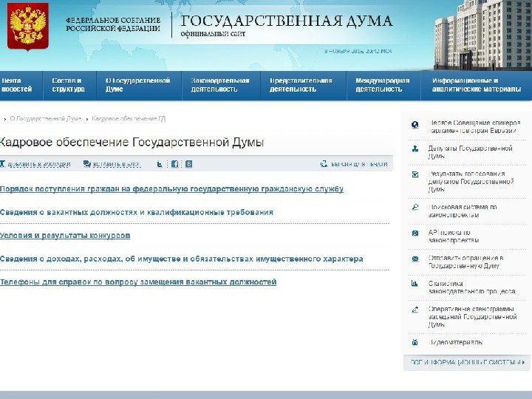Click the Кадровое обеспечение Государственной Думы heading

point(132,142)
